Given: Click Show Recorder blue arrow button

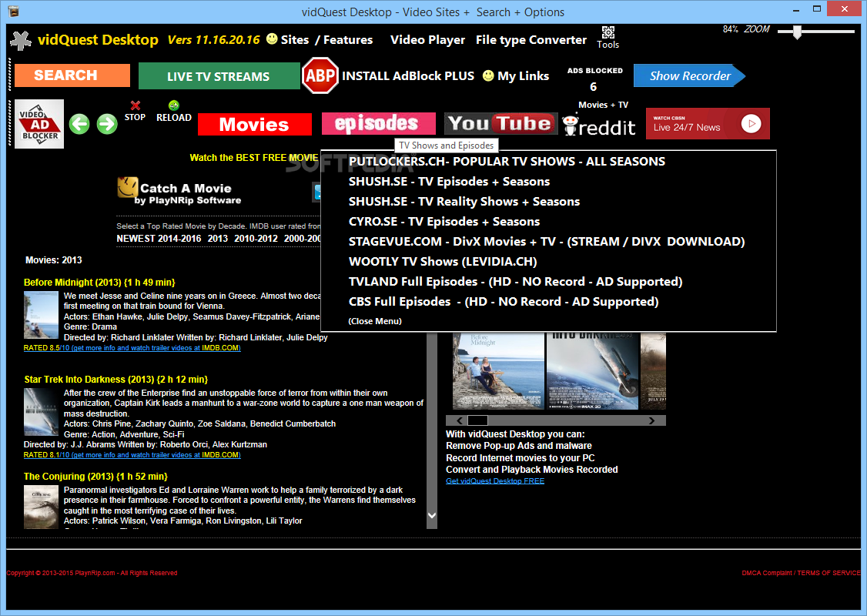Looking at the screenshot, I should coord(689,75).
